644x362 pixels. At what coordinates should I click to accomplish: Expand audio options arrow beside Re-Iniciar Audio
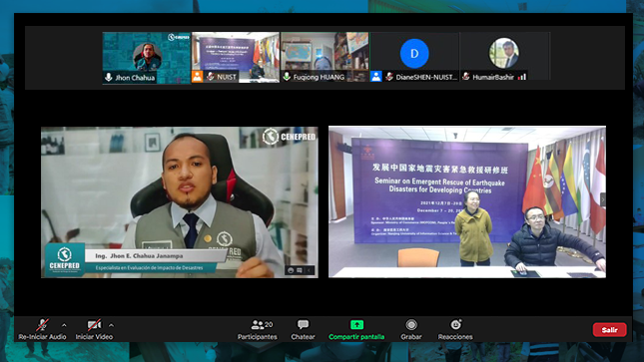point(64,325)
